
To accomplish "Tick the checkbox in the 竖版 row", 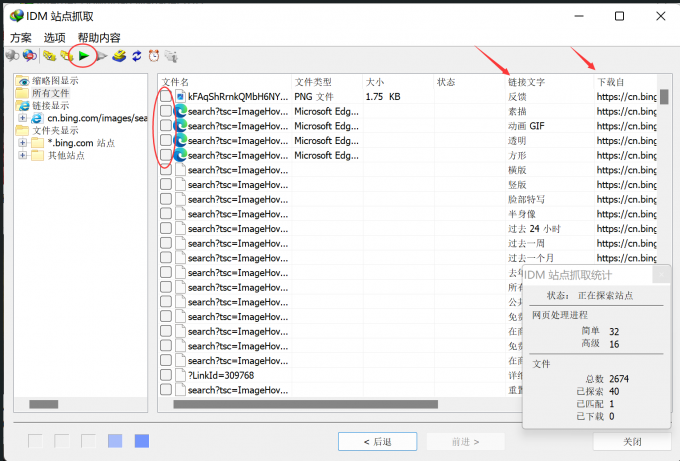I will pyautogui.click(x=166, y=185).
